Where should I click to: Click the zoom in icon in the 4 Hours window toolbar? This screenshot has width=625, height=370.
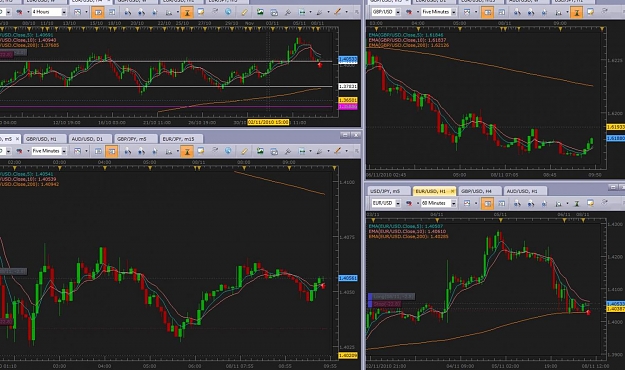(128, 12)
